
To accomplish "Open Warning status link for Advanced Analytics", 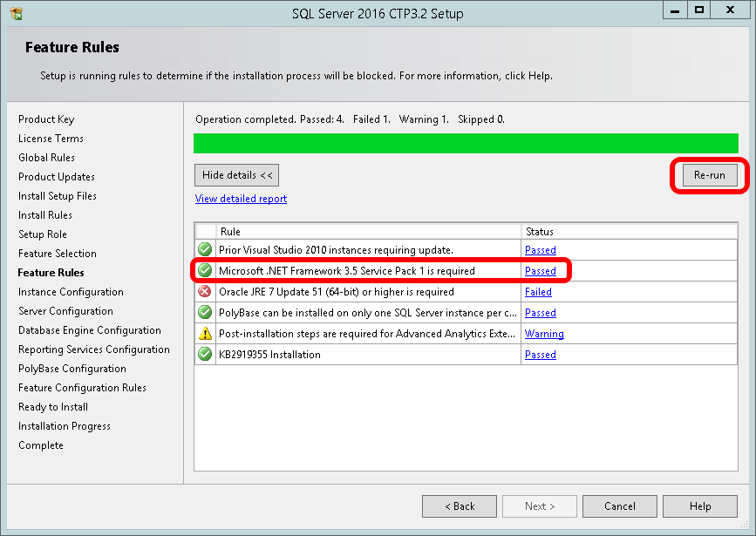I will point(544,334).
